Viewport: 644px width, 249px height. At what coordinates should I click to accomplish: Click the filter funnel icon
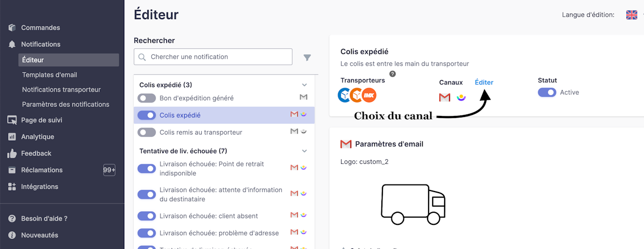[307, 57]
